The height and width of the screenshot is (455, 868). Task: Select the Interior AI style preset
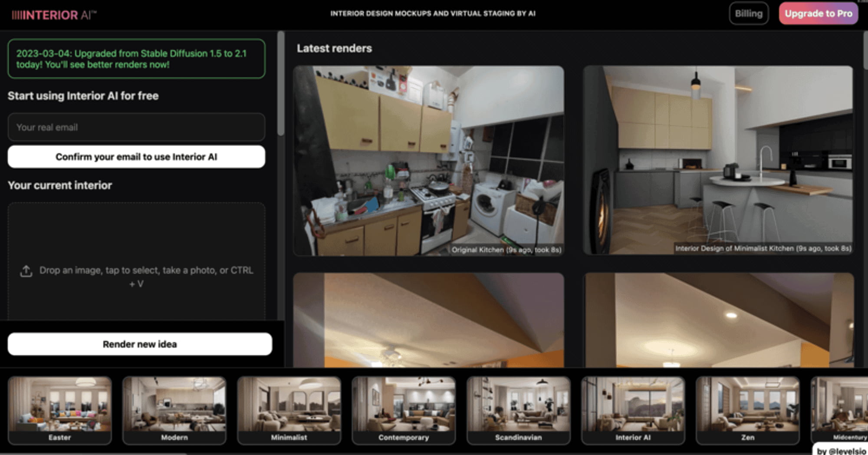633,410
